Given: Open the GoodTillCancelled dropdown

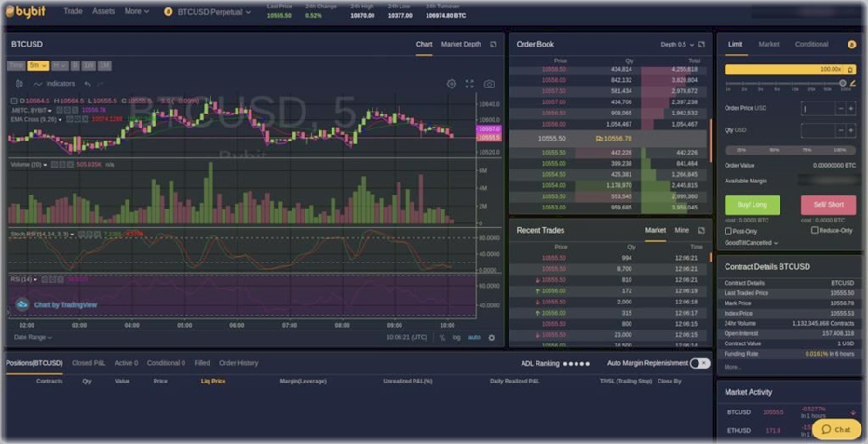Looking at the screenshot, I should (x=752, y=243).
